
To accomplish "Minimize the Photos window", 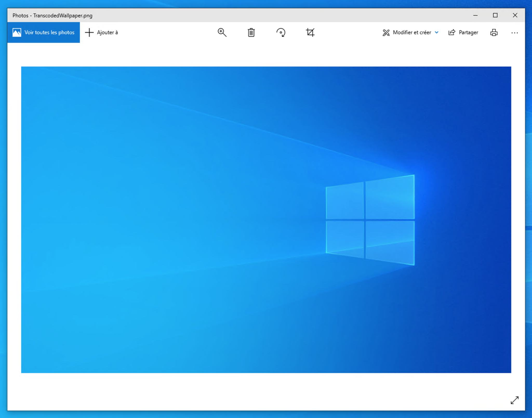I will 475,15.
